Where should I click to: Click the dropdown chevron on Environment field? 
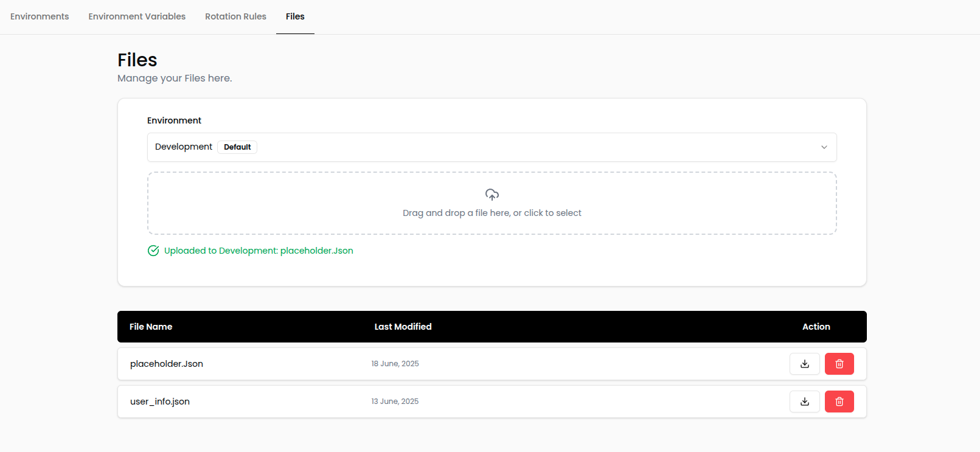pos(824,147)
